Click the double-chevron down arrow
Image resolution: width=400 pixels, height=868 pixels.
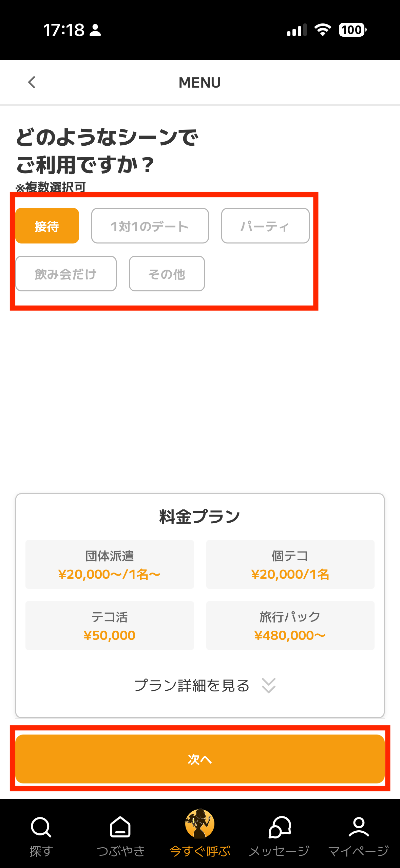pyautogui.click(x=269, y=686)
